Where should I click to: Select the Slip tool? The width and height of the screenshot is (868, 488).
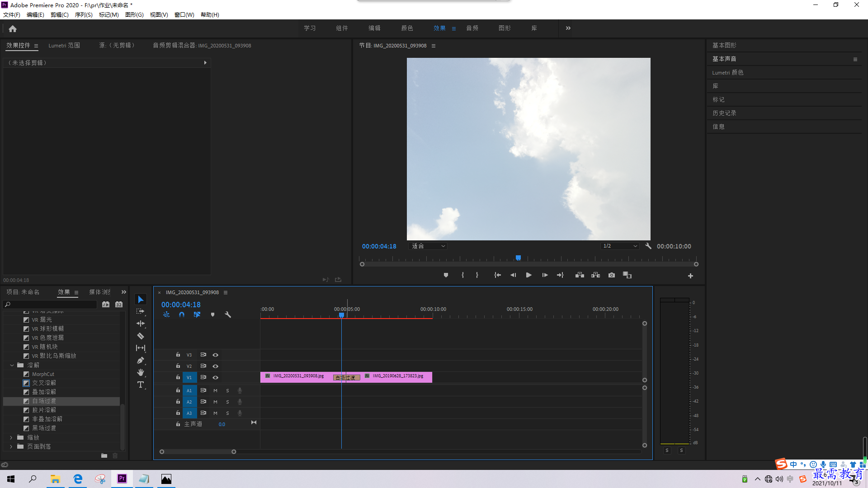click(x=141, y=348)
